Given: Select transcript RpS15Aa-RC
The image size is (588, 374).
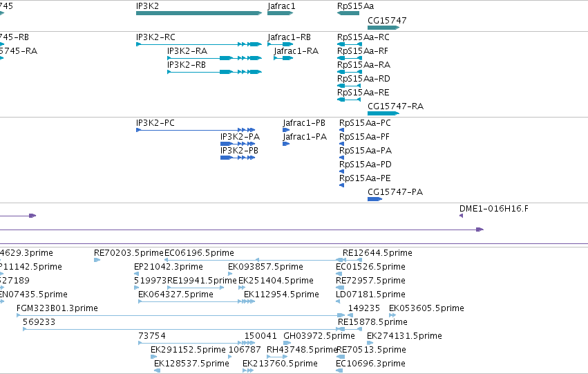Looking at the screenshot, I should 350,44.
